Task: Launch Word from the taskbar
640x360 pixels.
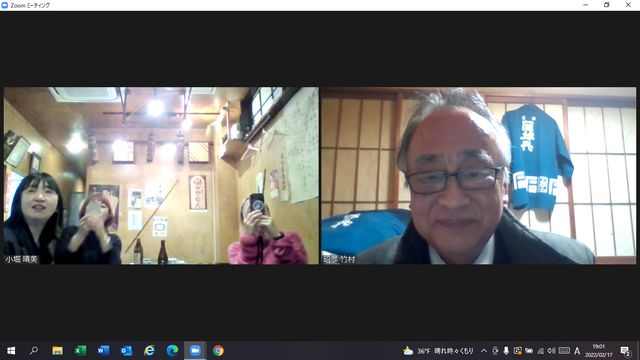Action: point(103,351)
